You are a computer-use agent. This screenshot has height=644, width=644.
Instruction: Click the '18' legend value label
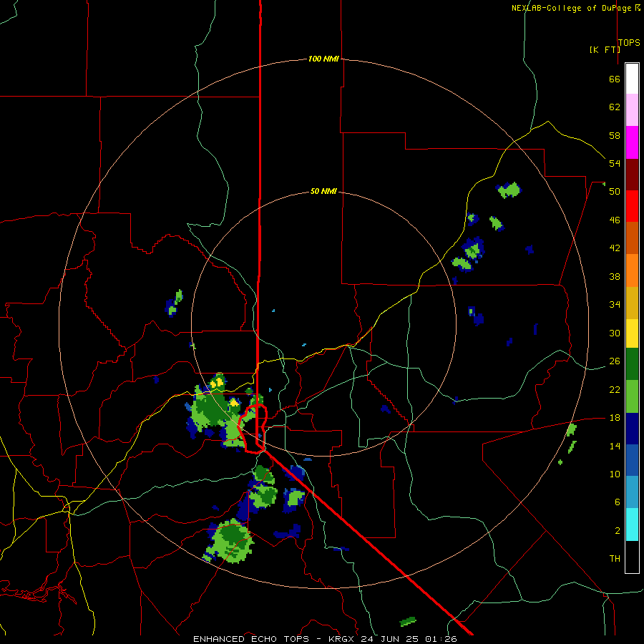coord(615,418)
